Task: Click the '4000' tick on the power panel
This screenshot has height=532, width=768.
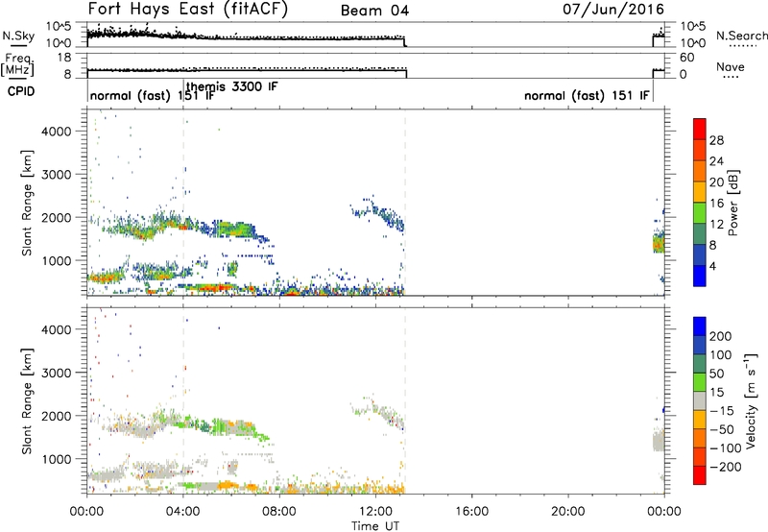Action: [56, 132]
